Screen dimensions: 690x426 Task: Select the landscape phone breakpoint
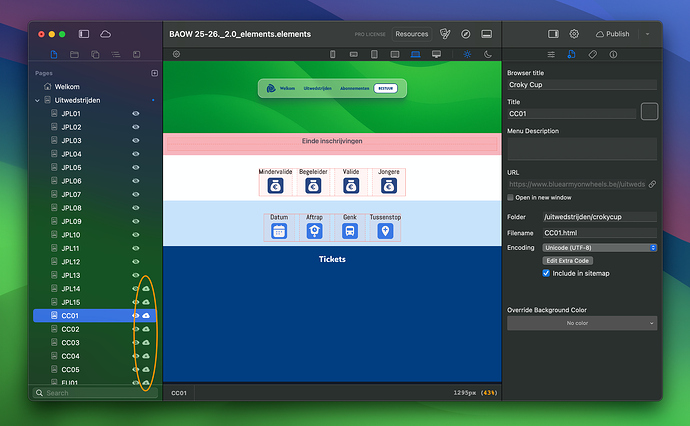[353, 54]
